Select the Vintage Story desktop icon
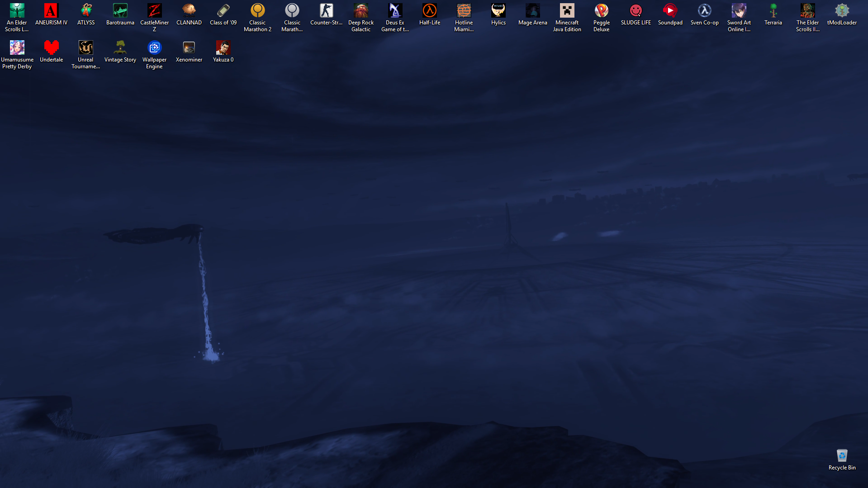Image resolution: width=868 pixels, height=488 pixels. 120,52
